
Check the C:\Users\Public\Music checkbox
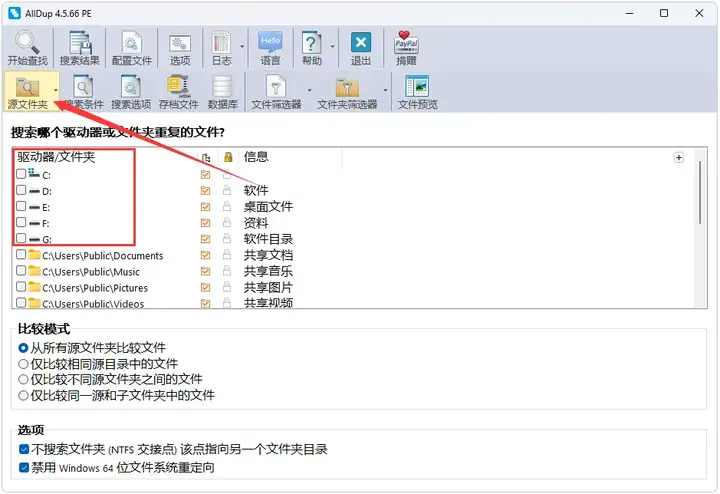[21, 270]
